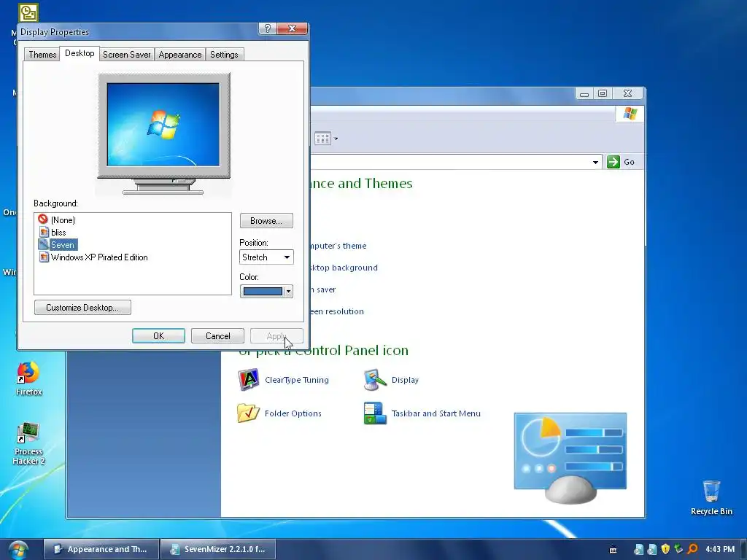Switch to SevenMizer 2.2.1.0 taskbar window

tap(218, 549)
